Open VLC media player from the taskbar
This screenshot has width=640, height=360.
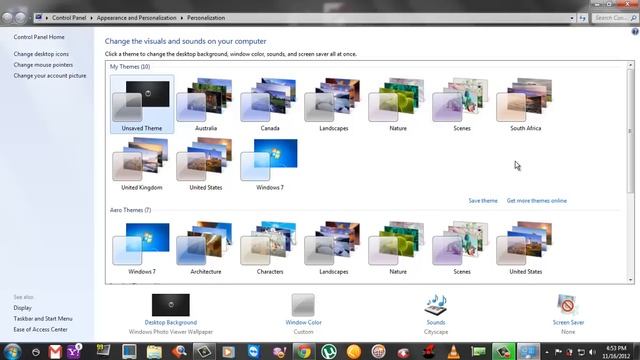coord(453,351)
